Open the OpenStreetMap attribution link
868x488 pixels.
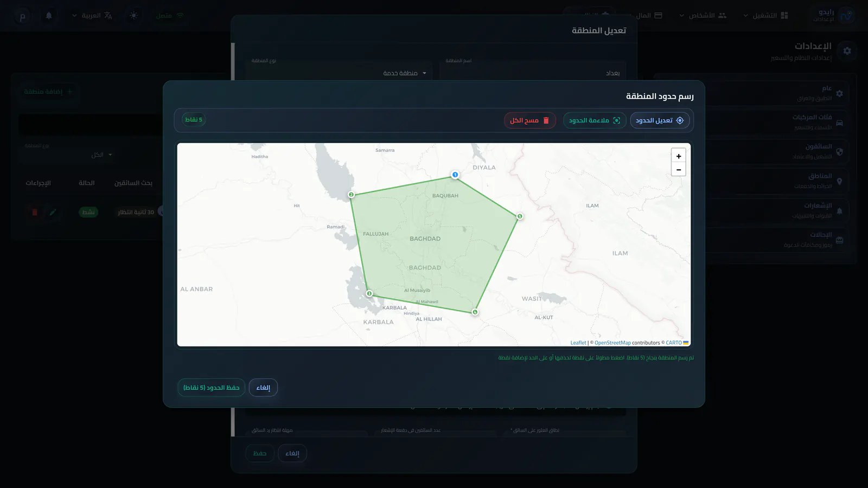point(612,343)
